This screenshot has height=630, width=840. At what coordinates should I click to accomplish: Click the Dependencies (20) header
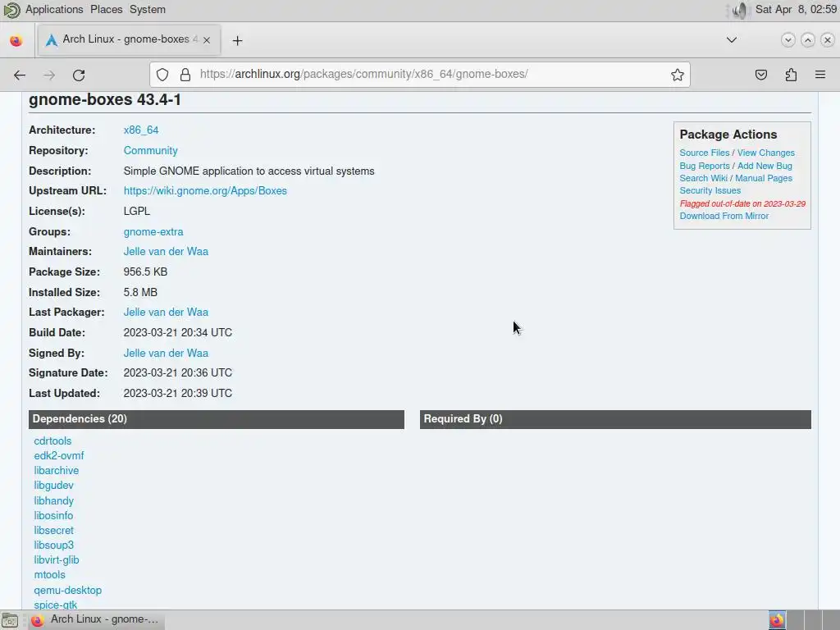(x=217, y=419)
